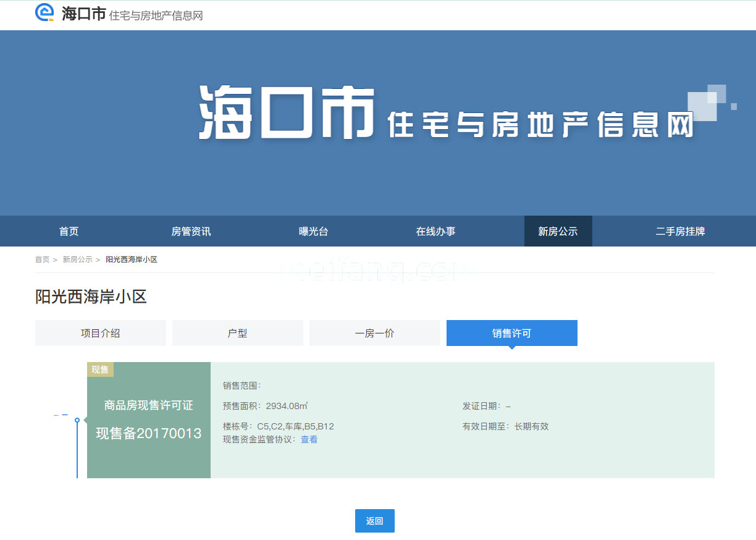Open the 二手房挂牌 navigation item
Viewport: 756px width, 540px height.
click(x=680, y=232)
